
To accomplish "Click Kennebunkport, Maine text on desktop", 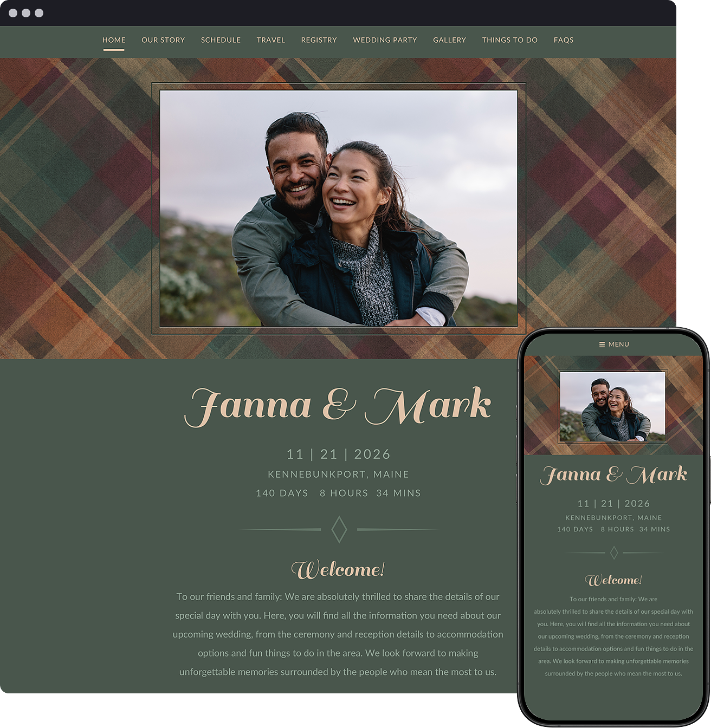I will pyautogui.click(x=339, y=474).
